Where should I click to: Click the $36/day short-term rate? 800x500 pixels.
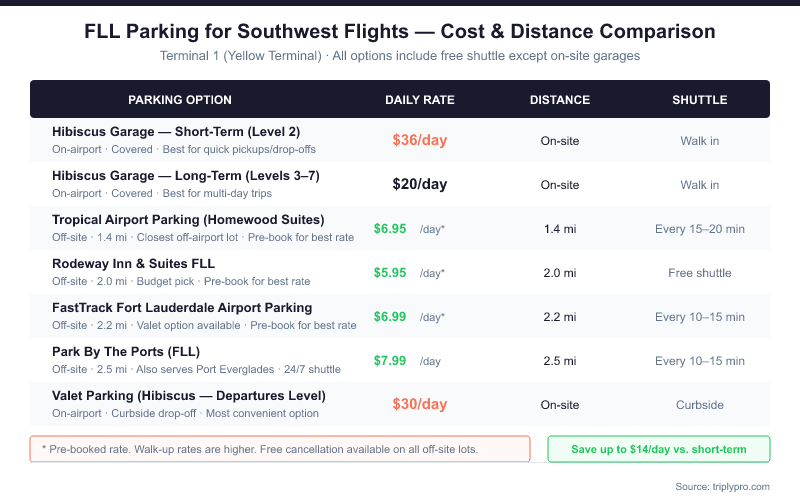[x=420, y=141]
